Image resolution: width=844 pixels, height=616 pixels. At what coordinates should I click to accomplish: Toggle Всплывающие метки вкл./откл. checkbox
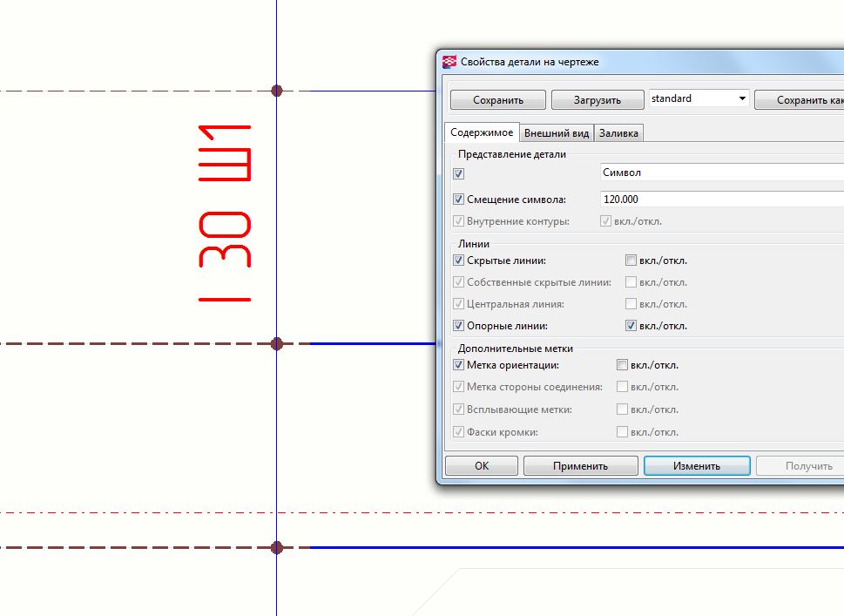622,410
